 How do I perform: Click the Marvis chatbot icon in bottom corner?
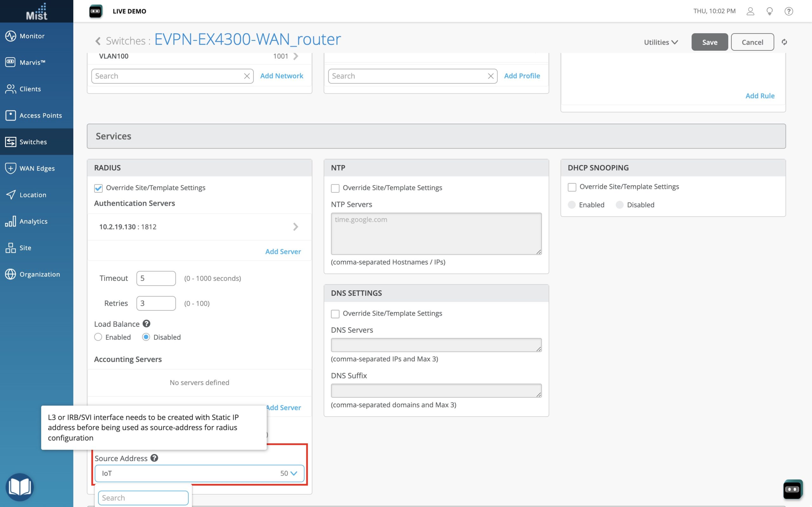793,489
